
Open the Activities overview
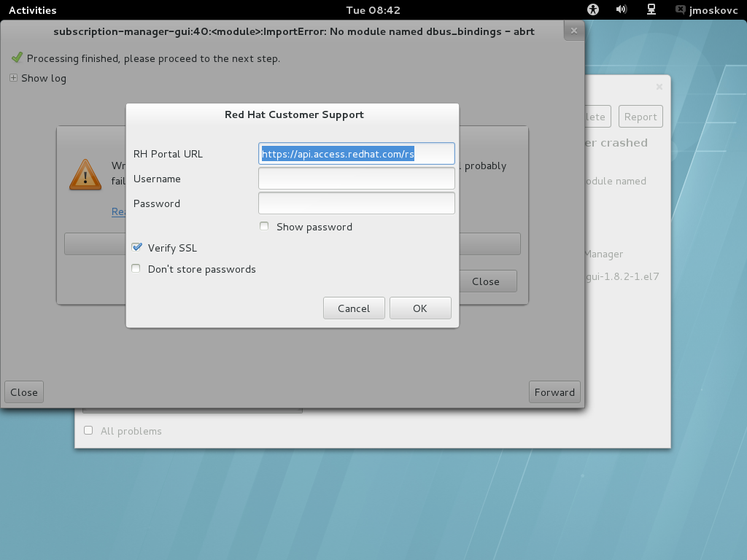pos(32,10)
